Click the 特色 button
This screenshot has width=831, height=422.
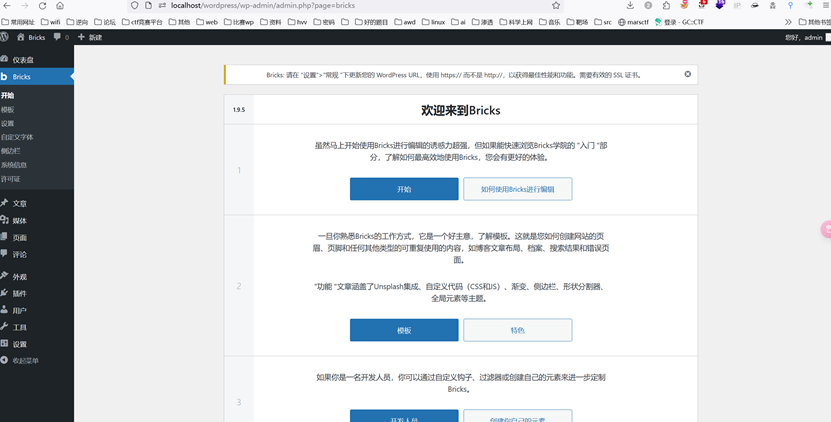point(518,330)
